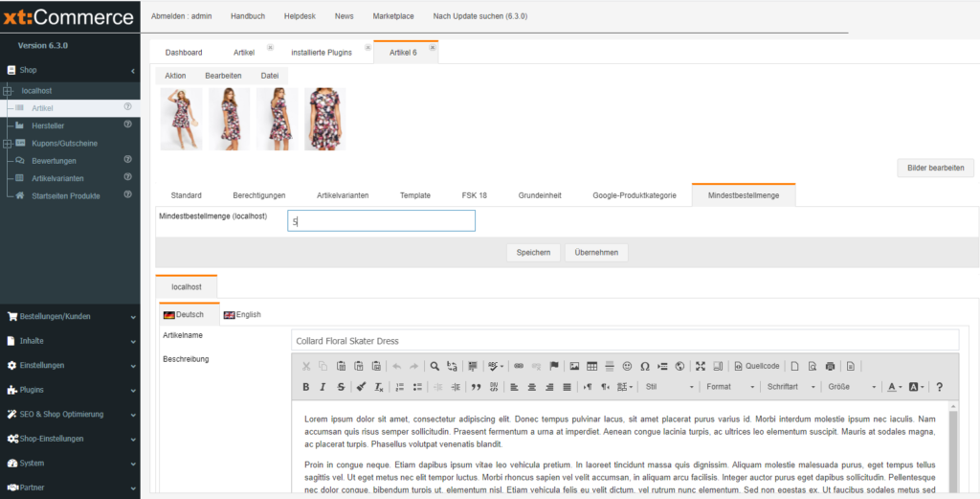The height and width of the screenshot is (499, 980).
Task: Toggle Quellcode source view
Action: pos(756,366)
